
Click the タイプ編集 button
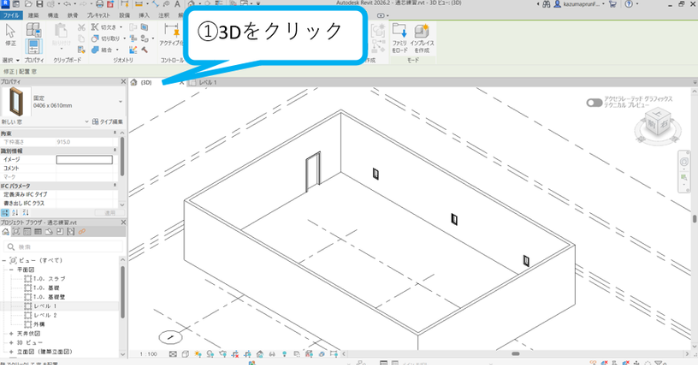(x=107, y=122)
